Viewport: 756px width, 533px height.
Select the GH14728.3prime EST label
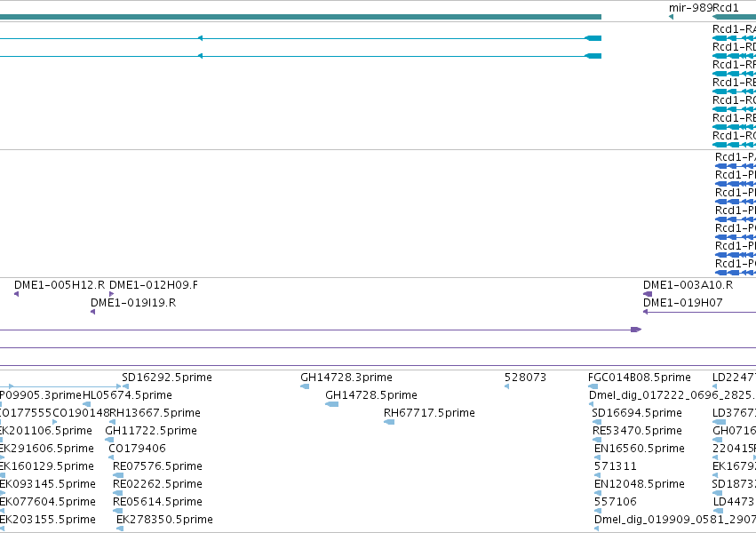click(x=346, y=378)
